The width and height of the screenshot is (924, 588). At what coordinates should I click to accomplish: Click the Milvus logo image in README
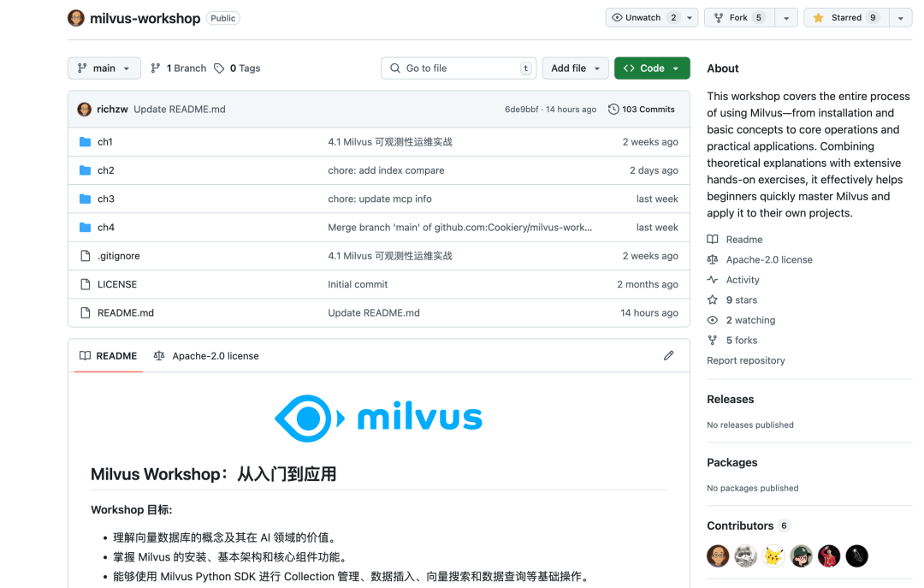[378, 419]
